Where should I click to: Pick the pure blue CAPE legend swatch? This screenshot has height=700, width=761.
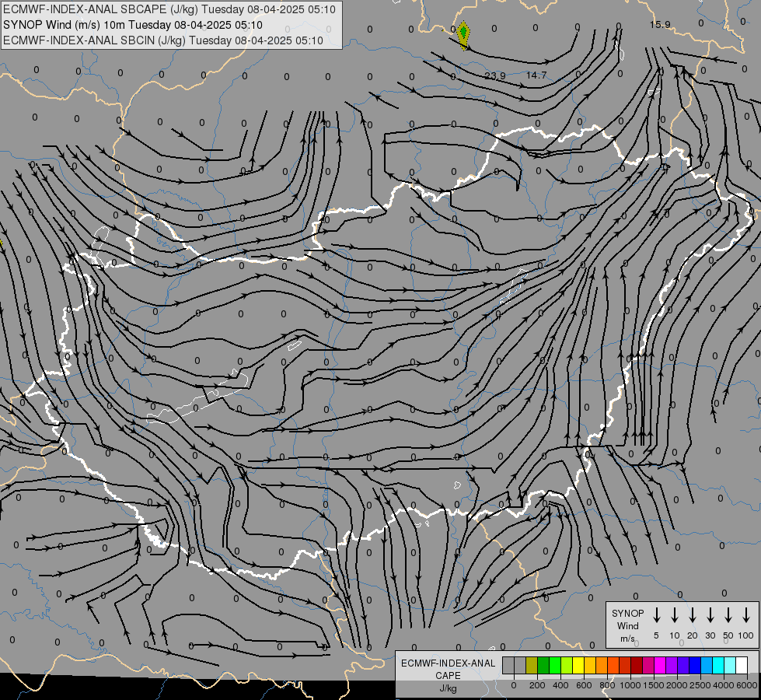coord(694,665)
